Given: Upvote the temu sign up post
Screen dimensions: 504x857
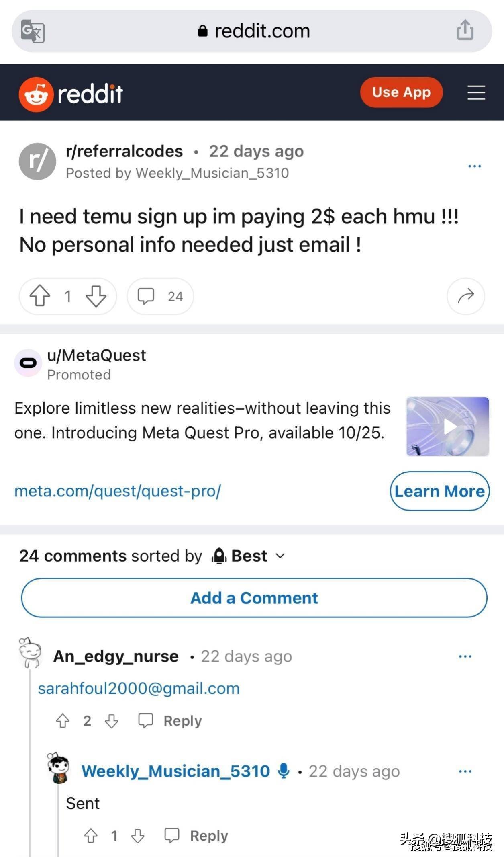Looking at the screenshot, I should pos(40,296).
